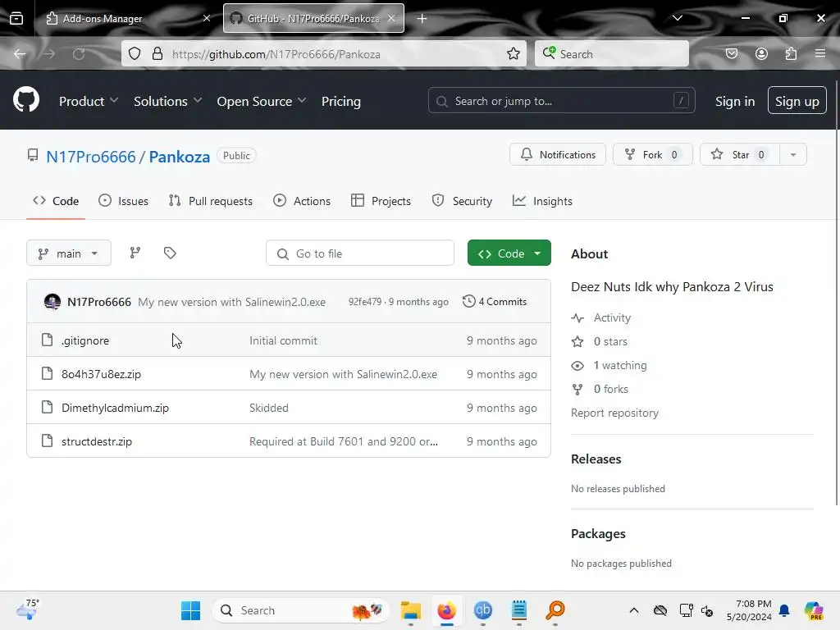Show hidden tray icons chevron
Image resolution: width=840 pixels, height=630 pixels.
click(x=634, y=610)
